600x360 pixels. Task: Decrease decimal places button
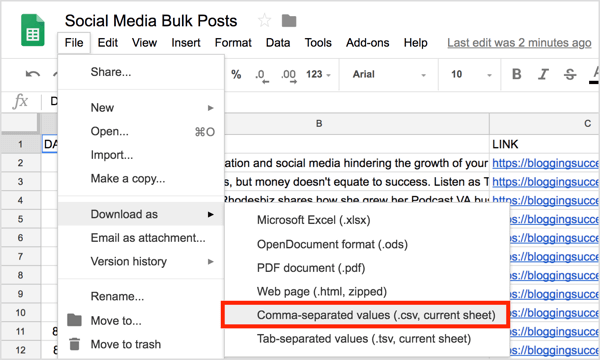[262, 75]
